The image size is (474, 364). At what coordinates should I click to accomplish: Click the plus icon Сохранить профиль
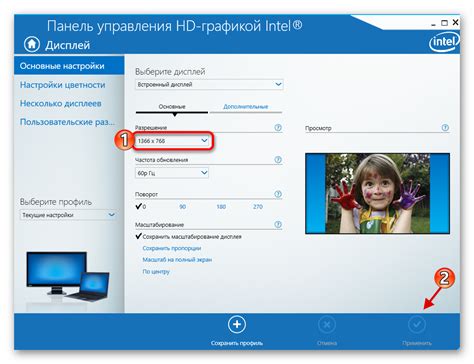point(237,324)
